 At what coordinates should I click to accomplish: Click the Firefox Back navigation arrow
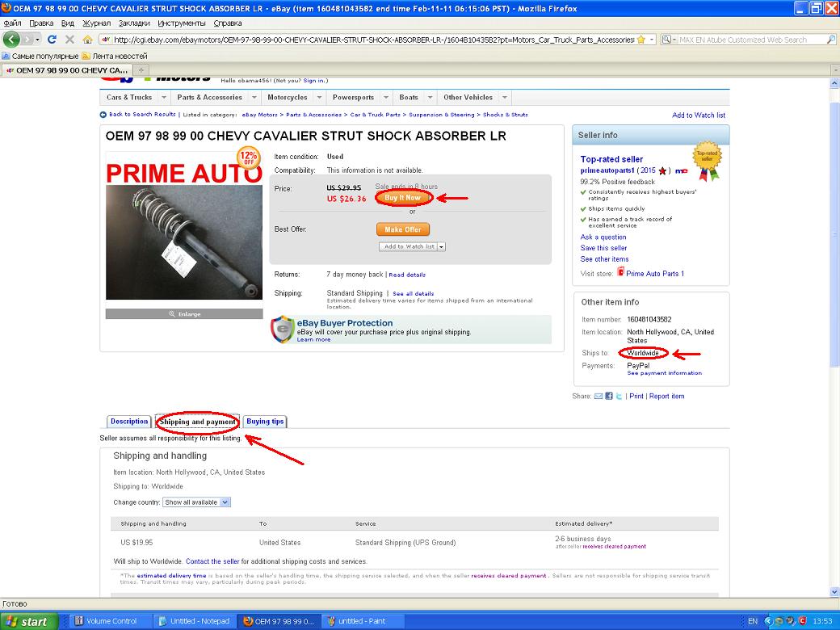11,39
